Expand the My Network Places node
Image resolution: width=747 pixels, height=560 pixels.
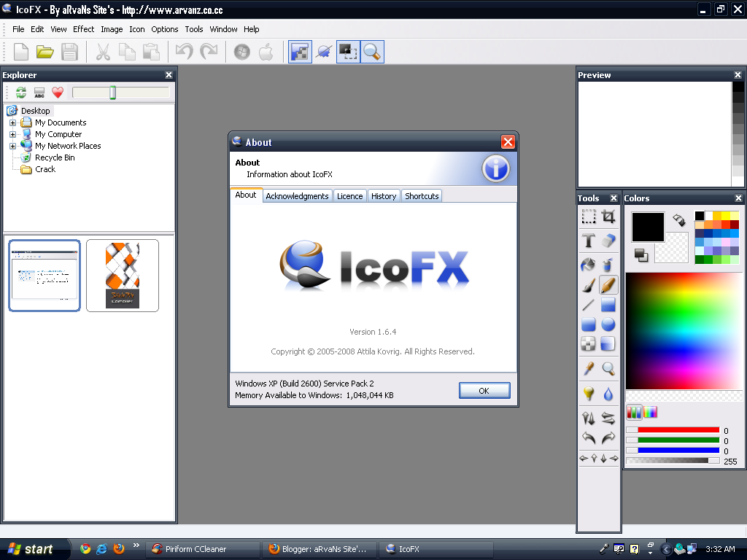[13, 146]
